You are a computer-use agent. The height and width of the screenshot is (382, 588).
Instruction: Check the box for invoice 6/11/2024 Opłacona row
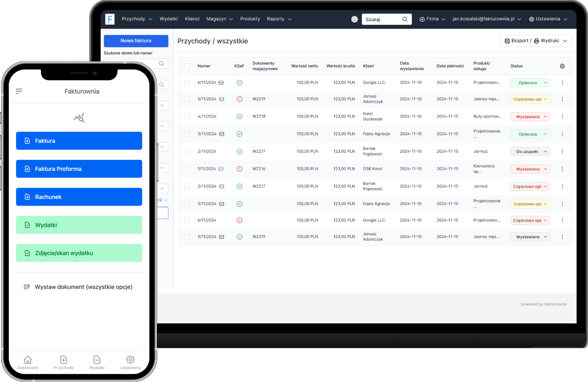(x=187, y=83)
